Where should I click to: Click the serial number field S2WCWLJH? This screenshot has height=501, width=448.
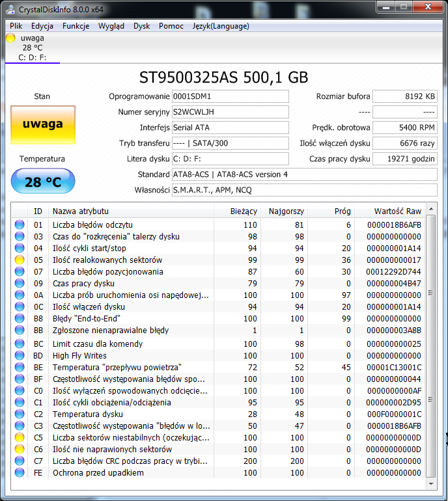click(x=231, y=112)
